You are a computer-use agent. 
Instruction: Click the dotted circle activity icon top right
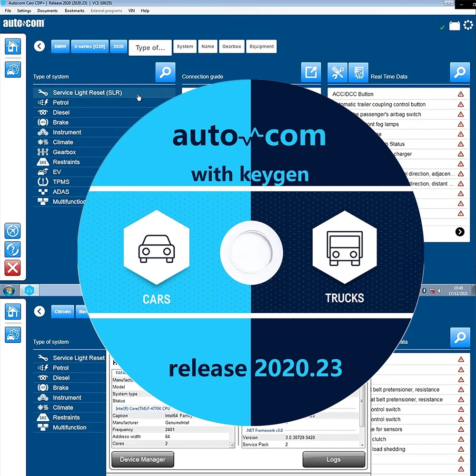pos(468,25)
